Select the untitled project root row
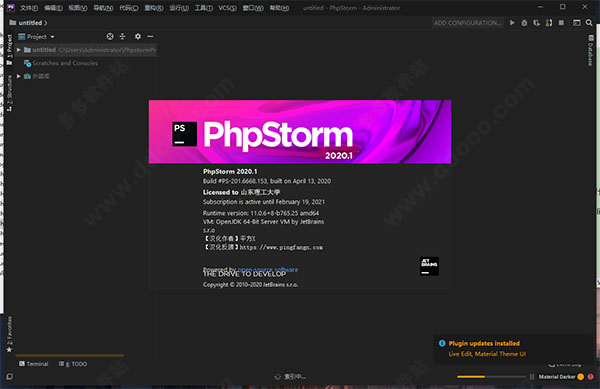 [x=86, y=50]
